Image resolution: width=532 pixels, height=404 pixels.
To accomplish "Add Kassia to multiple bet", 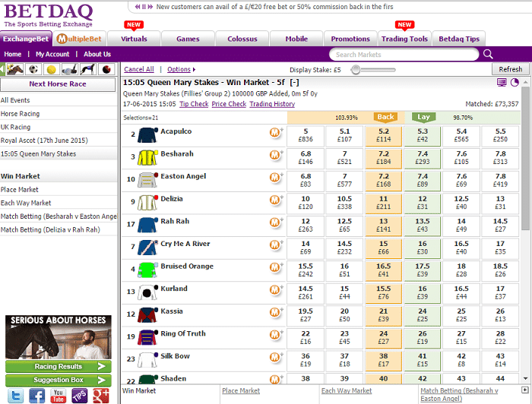I will pyautogui.click(x=276, y=312).
